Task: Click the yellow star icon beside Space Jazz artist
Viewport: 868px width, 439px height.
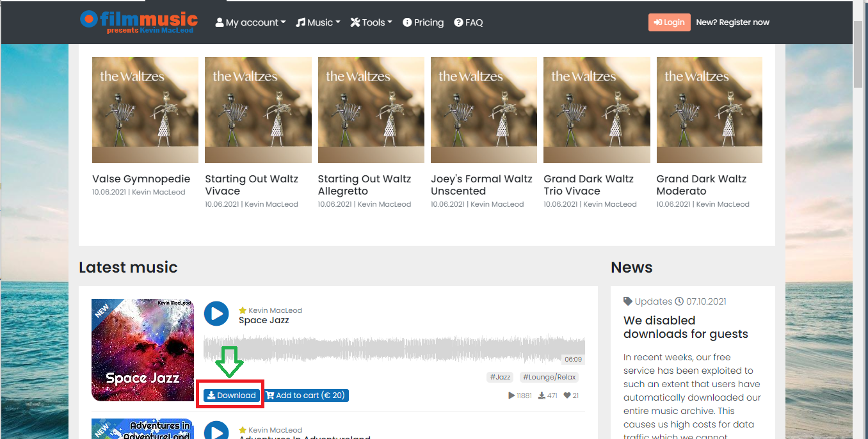Action: [243, 310]
